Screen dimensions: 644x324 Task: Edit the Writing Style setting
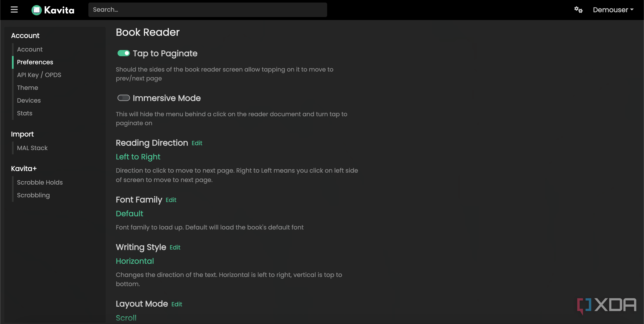(x=175, y=247)
